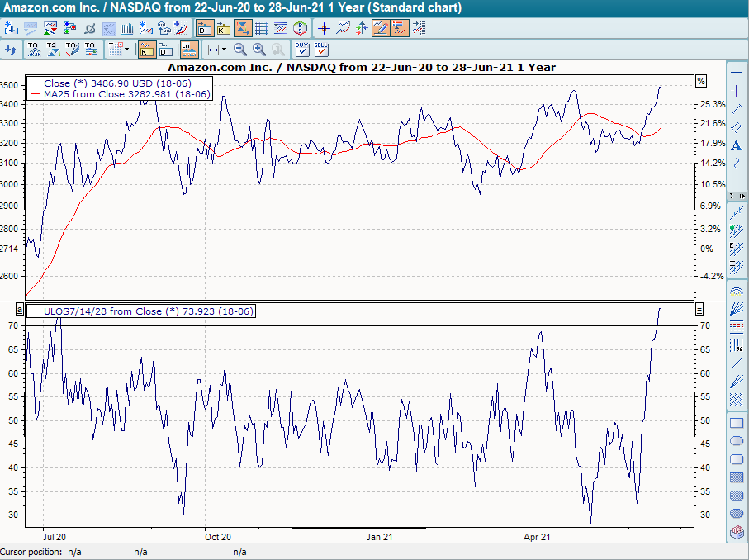The image size is (749, 560).
Task: Open the text annotation tool marked 'A'
Action: (x=737, y=145)
